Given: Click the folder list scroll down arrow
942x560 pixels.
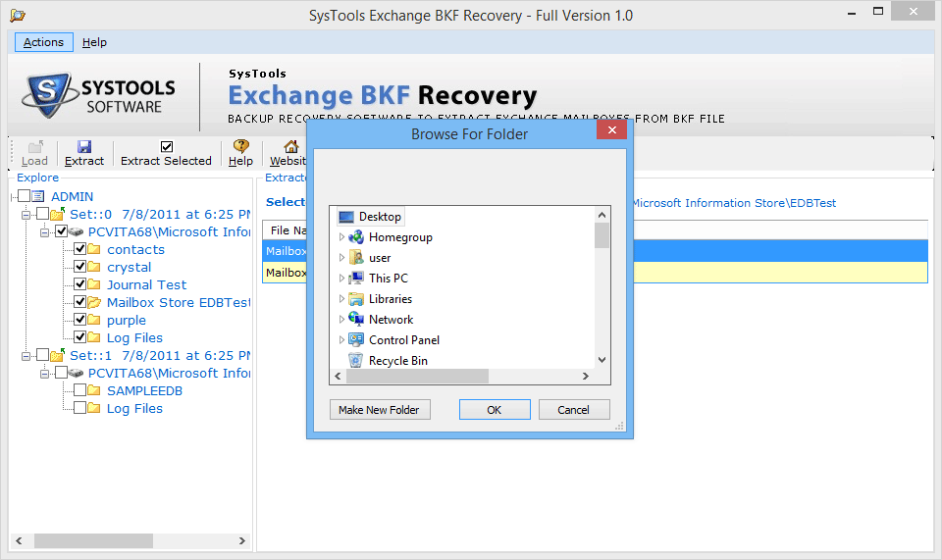Looking at the screenshot, I should 602,360.
